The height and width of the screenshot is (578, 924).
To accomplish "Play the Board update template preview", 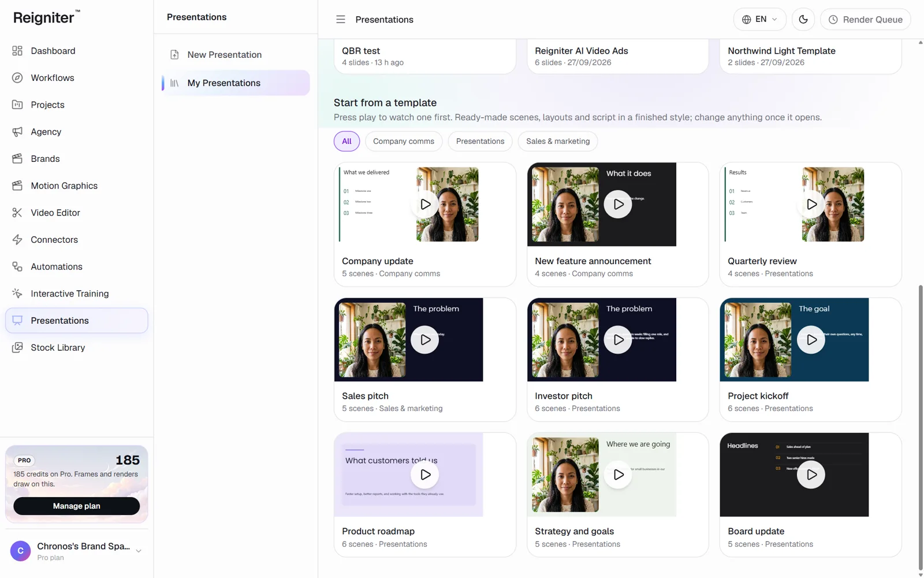I will [x=811, y=475].
